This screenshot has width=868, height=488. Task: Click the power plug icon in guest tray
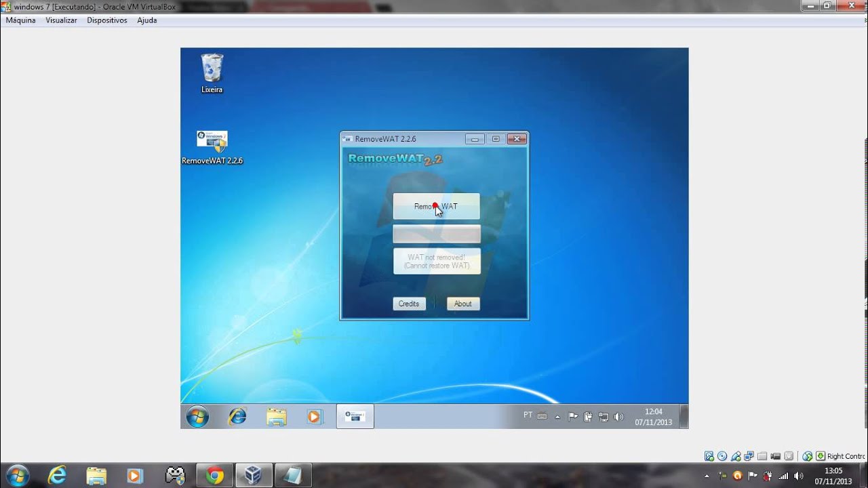[588, 417]
